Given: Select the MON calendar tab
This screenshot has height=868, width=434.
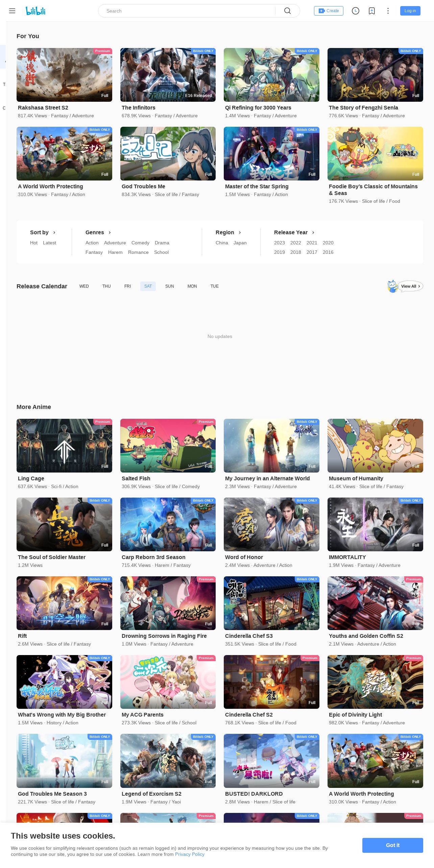Looking at the screenshot, I should coord(192,286).
